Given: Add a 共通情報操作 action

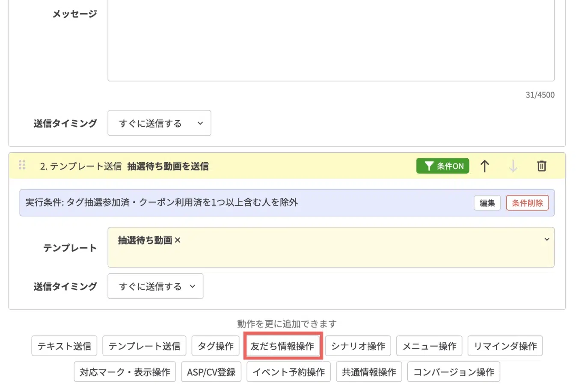Looking at the screenshot, I should pyautogui.click(x=369, y=372).
